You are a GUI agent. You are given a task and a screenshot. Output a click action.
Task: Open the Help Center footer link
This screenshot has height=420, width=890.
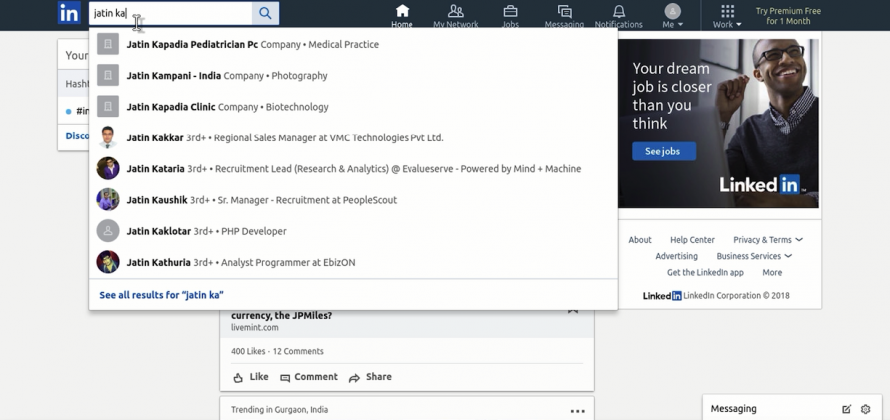pos(692,240)
